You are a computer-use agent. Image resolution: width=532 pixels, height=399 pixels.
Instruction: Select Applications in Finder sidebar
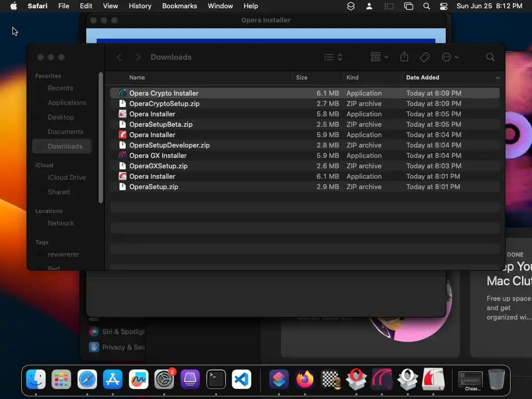point(67,102)
